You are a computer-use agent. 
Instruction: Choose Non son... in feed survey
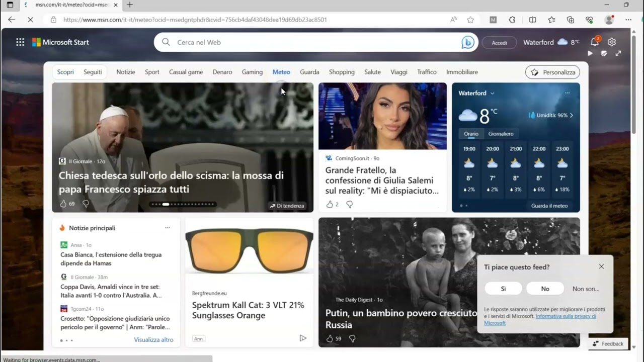click(x=586, y=289)
